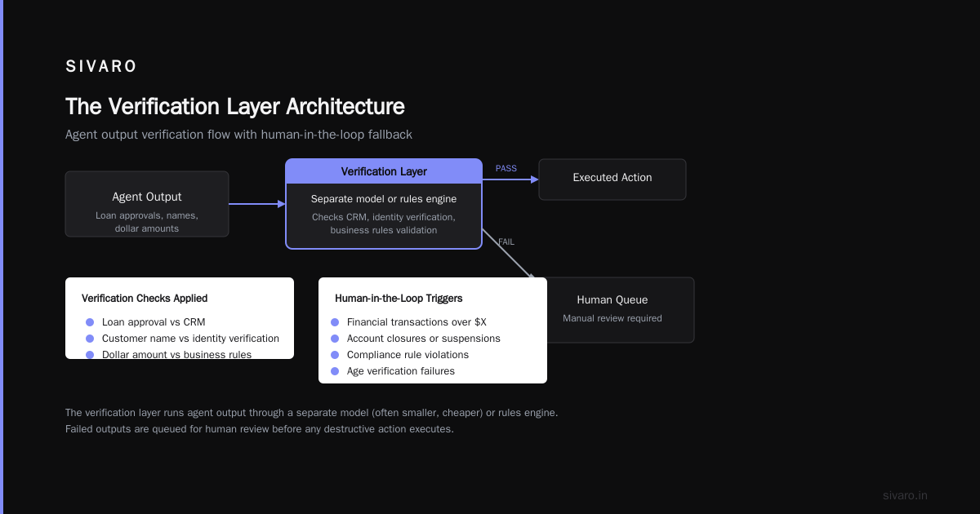This screenshot has height=514, width=980.
Task: Click bullet beside Dollar amount vs business rules
Action: point(90,355)
